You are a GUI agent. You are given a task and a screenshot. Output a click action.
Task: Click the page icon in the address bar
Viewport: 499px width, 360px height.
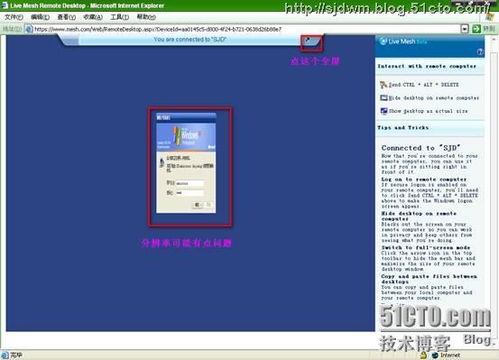(x=29, y=29)
